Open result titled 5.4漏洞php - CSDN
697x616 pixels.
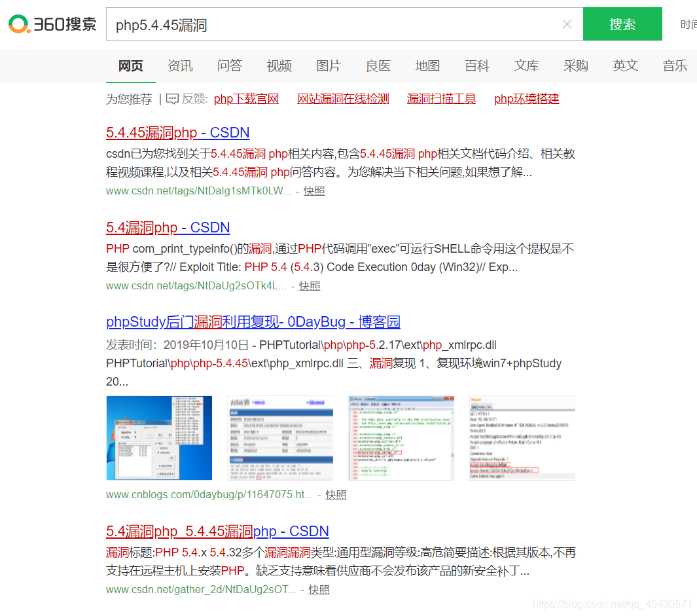(168, 227)
